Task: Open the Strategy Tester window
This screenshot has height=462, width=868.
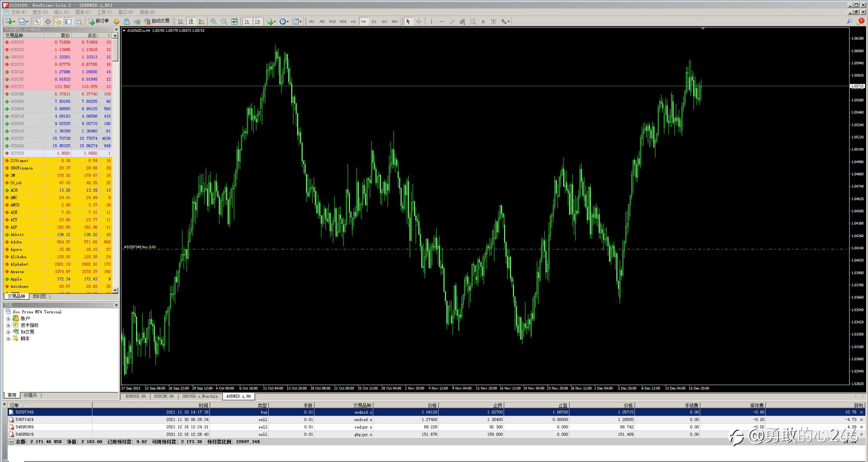Action: (79, 21)
